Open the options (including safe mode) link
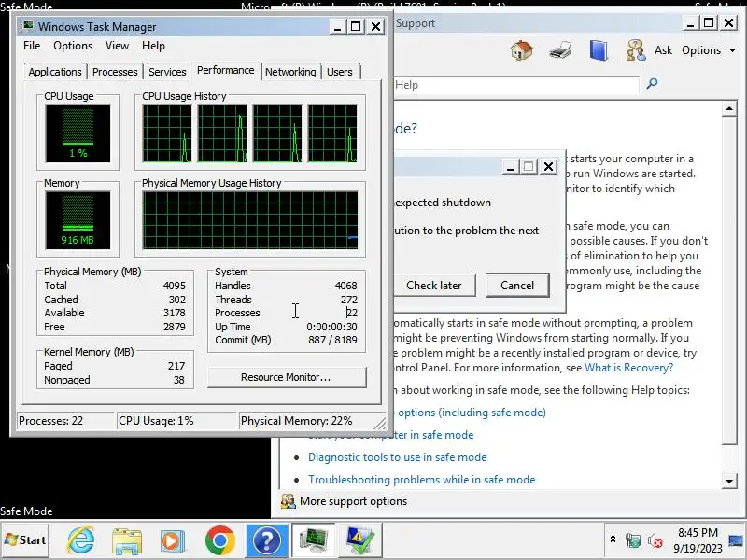 (x=472, y=413)
